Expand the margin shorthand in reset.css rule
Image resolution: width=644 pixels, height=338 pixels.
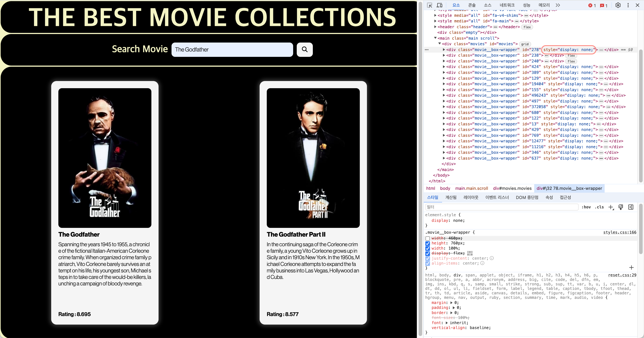click(x=451, y=303)
